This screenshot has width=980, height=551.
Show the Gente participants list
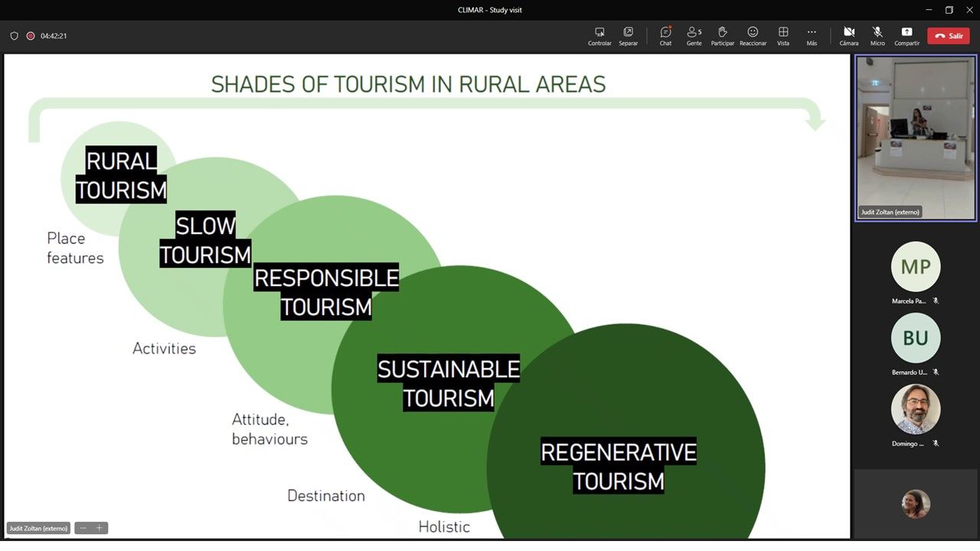[x=694, y=35]
